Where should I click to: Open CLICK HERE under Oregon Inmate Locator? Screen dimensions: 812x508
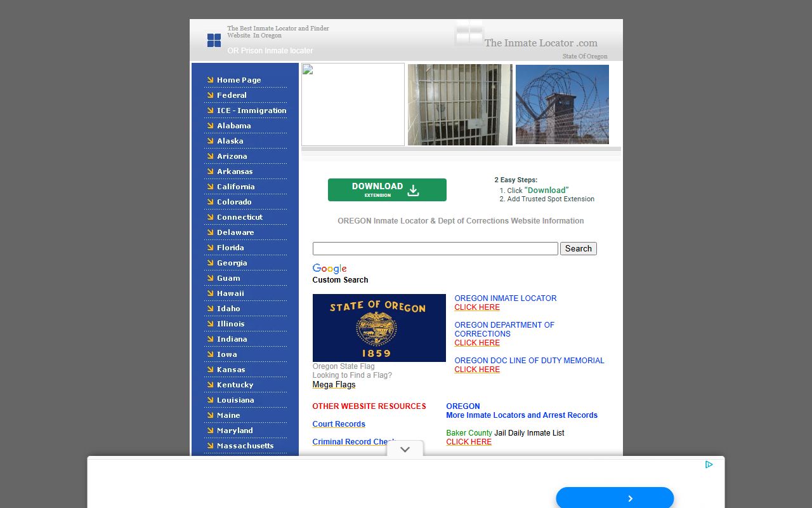coord(477,307)
